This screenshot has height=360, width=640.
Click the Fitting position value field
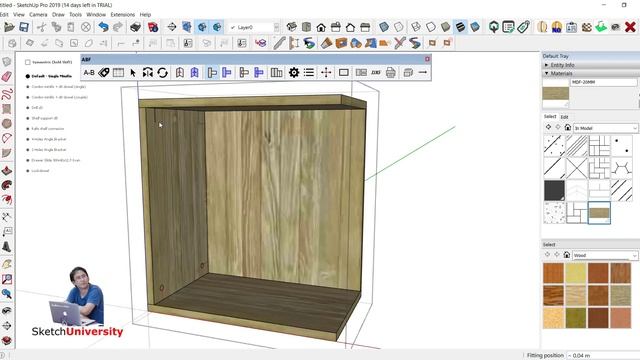602,356
